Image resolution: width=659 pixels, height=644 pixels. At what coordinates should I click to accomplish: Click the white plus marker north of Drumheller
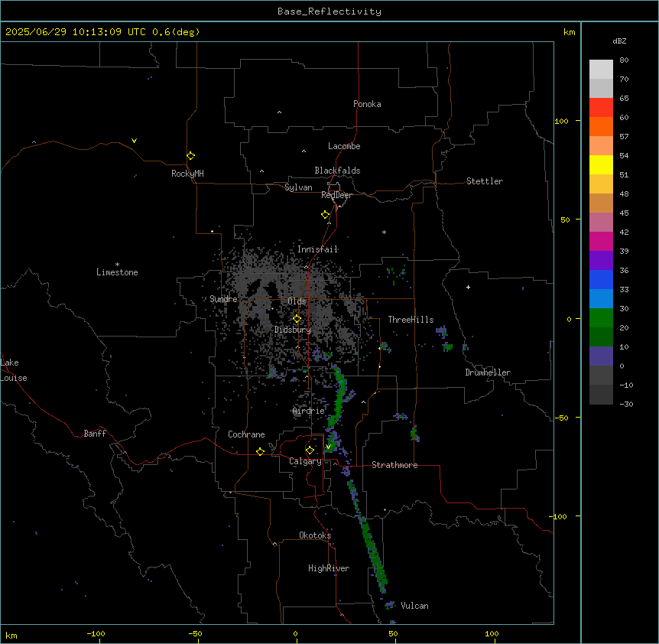click(x=468, y=287)
